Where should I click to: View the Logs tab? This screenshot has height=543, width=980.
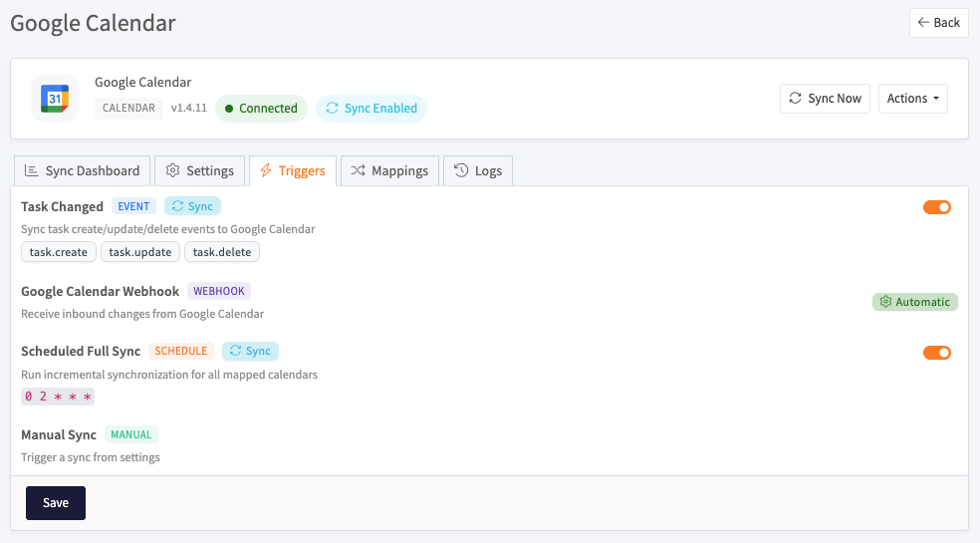[x=478, y=170]
